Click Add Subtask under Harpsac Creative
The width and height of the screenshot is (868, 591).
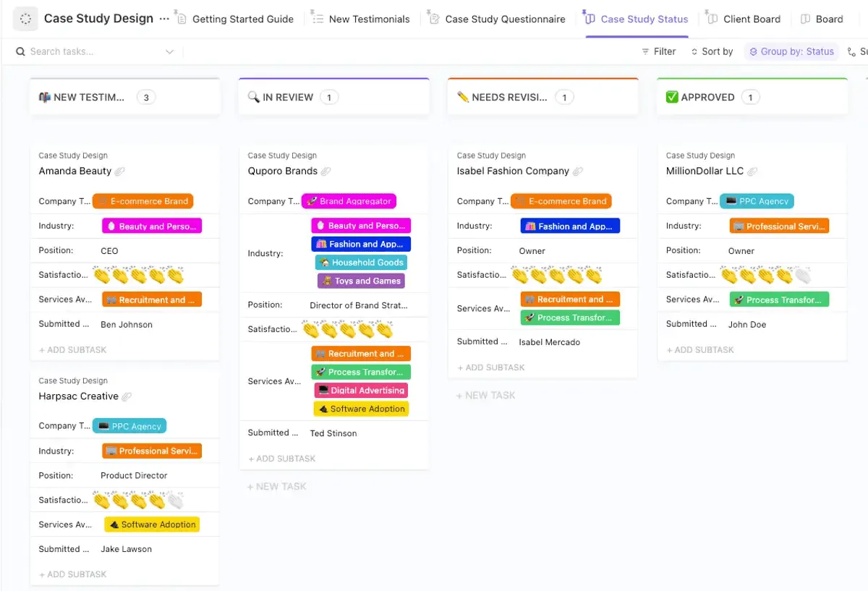coord(72,574)
